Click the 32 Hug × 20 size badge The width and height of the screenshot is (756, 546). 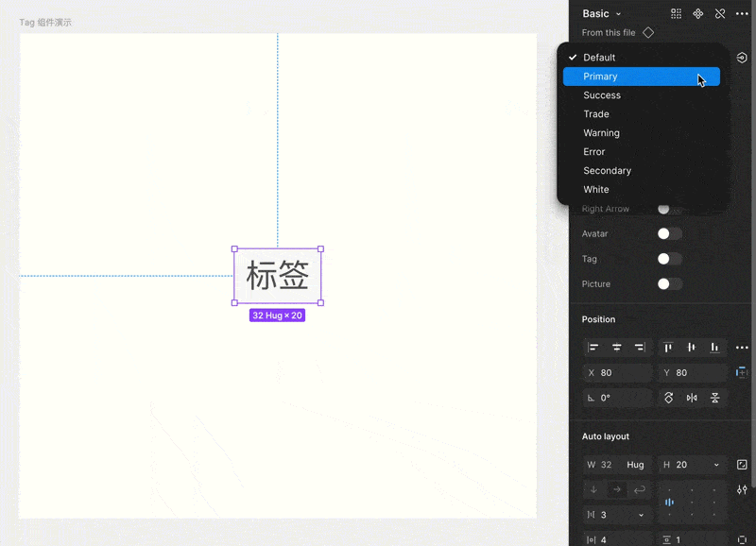click(277, 316)
